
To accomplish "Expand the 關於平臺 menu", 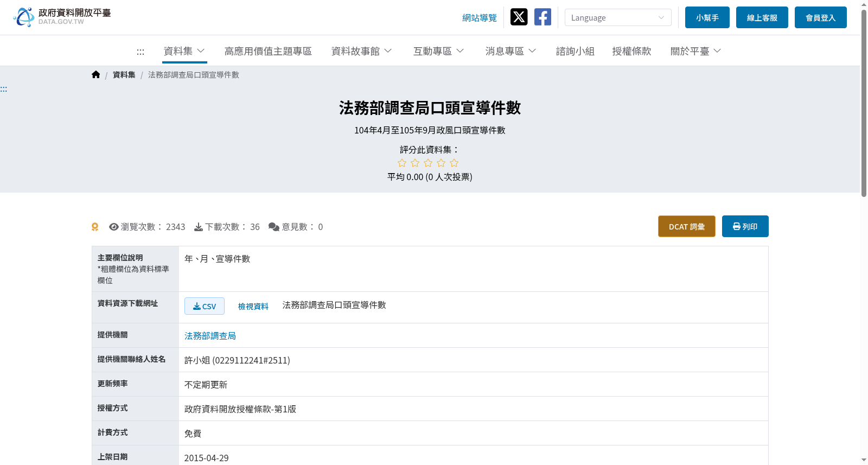I will pyautogui.click(x=696, y=51).
